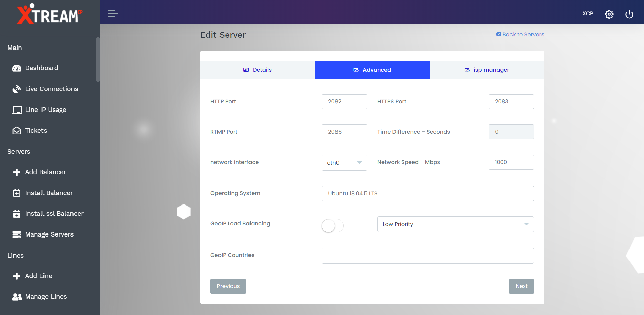This screenshot has height=315, width=644.
Task: Click the power logout icon
Action: click(x=629, y=14)
